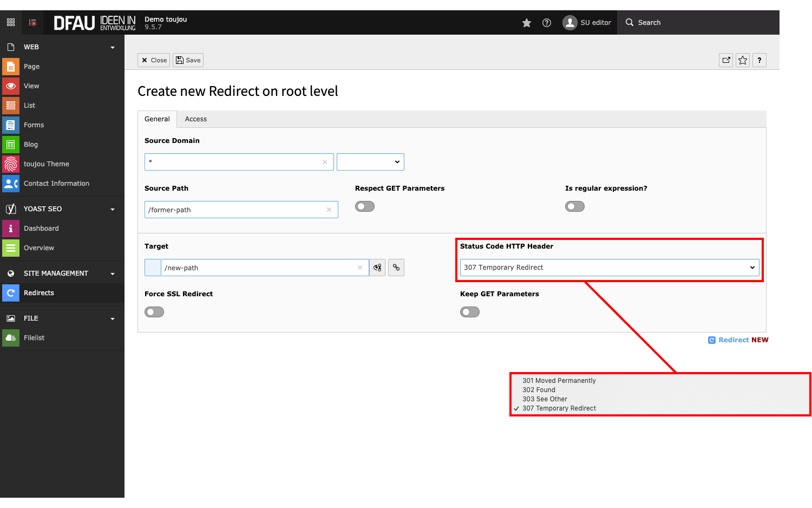Select 301 Moved Permanently option
The image size is (812, 508).
pyautogui.click(x=559, y=381)
